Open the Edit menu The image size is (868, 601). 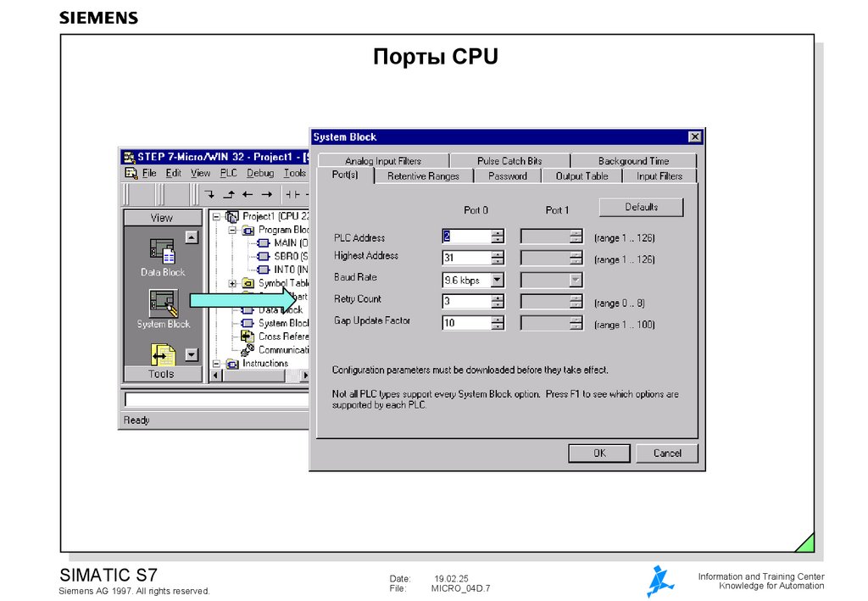pos(173,173)
